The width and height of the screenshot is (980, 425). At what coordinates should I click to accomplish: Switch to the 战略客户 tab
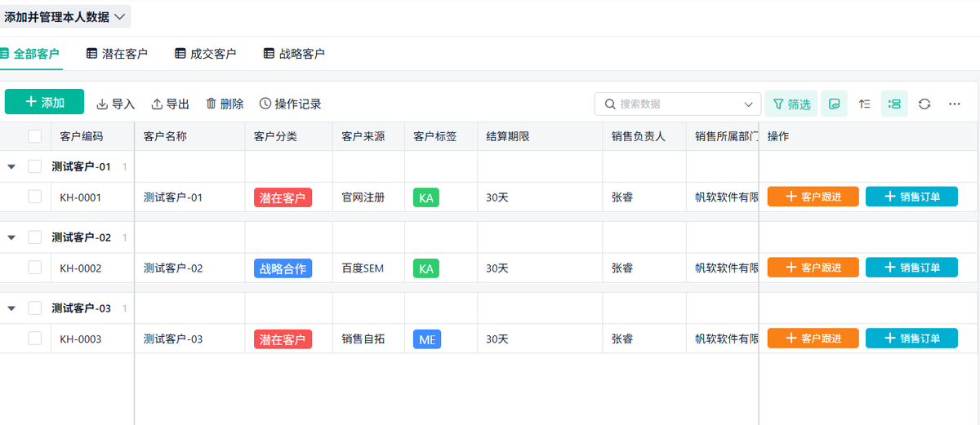(294, 54)
